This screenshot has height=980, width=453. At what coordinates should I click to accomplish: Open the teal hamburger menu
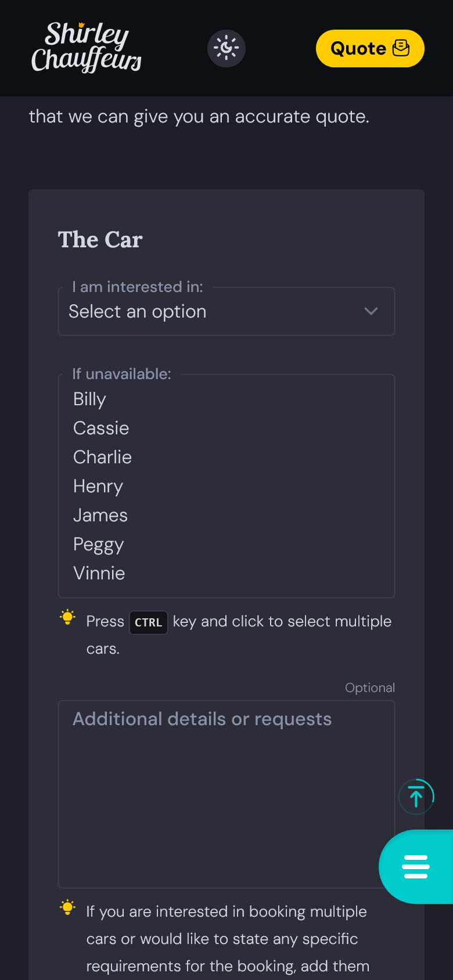point(416,866)
